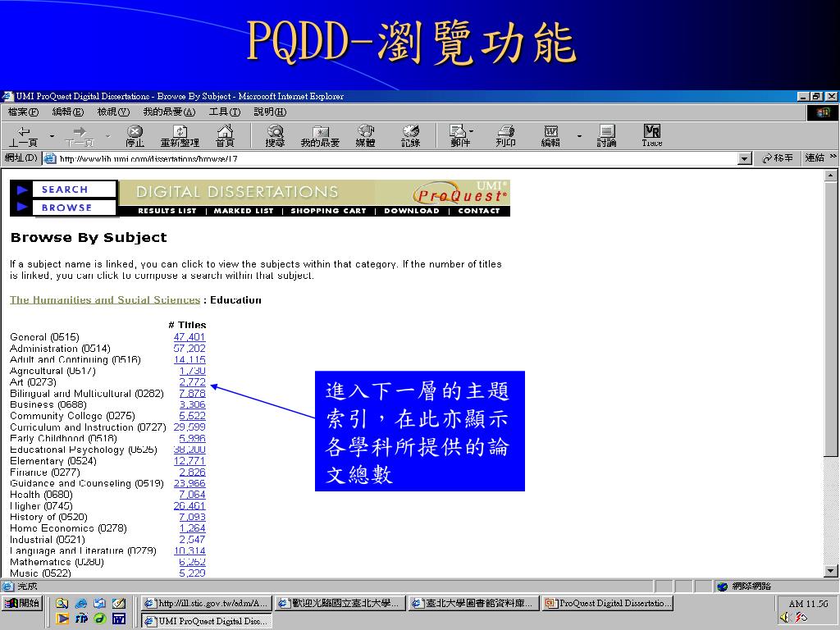
Task: Open the edit button dropdown arrow
Action: point(579,136)
